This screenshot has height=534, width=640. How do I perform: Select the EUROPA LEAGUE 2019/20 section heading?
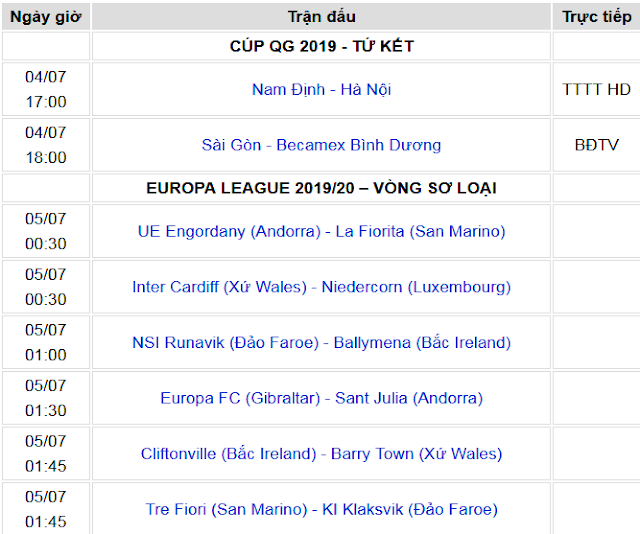(321, 188)
